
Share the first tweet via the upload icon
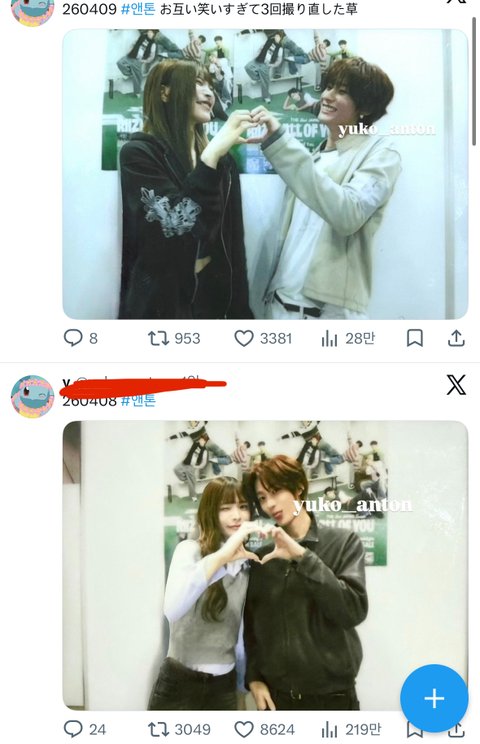[456, 338]
